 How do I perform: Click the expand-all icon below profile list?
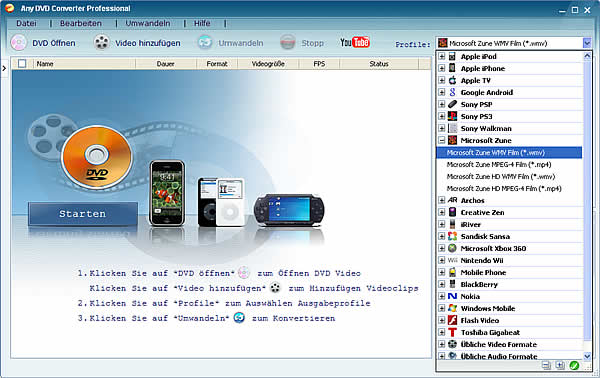[560, 365]
